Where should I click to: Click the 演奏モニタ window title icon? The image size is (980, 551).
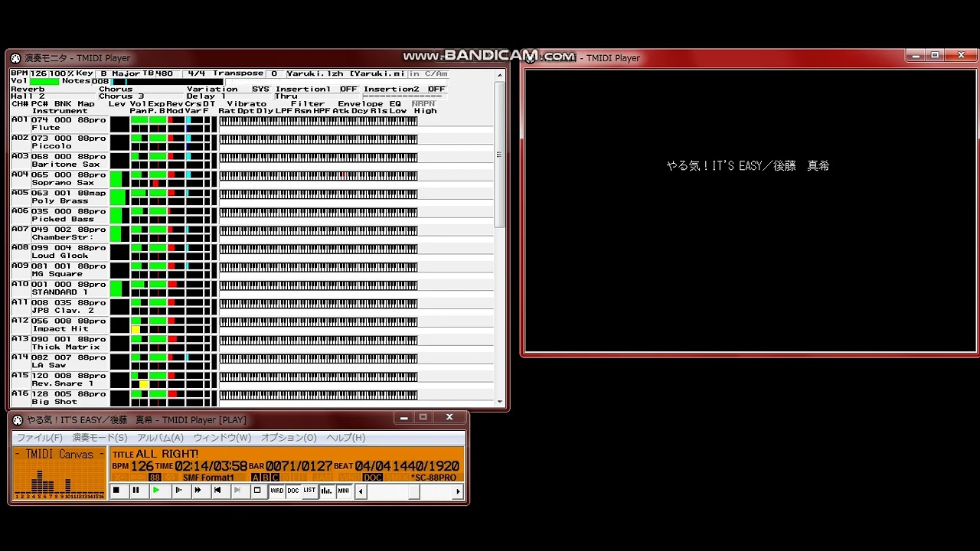point(15,58)
